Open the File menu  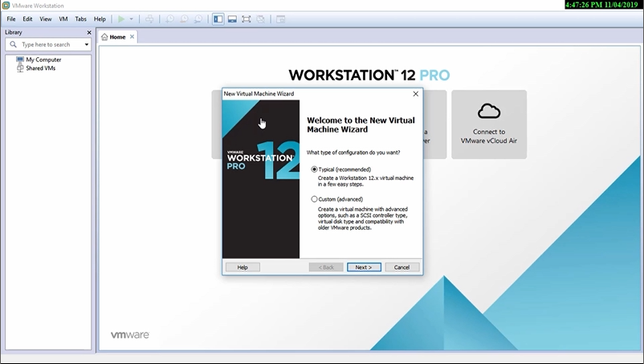coord(11,19)
